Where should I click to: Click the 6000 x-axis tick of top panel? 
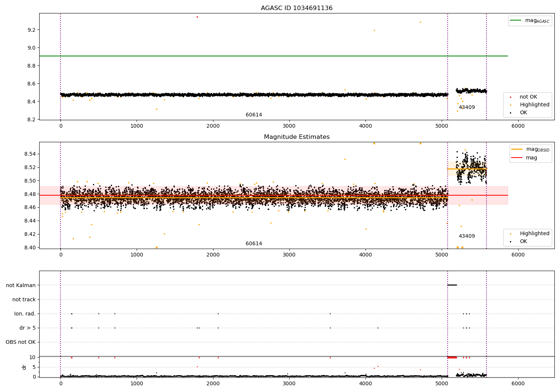pyautogui.click(x=518, y=126)
